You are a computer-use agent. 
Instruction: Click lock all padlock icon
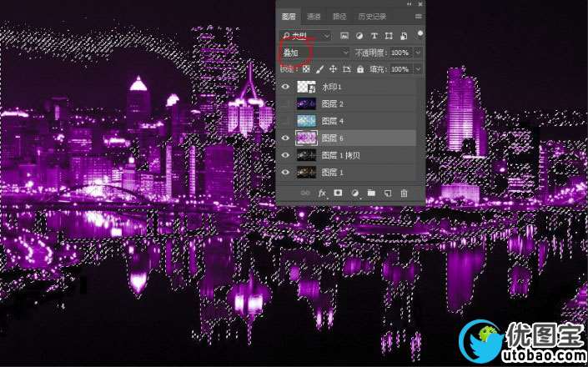coord(360,69)
